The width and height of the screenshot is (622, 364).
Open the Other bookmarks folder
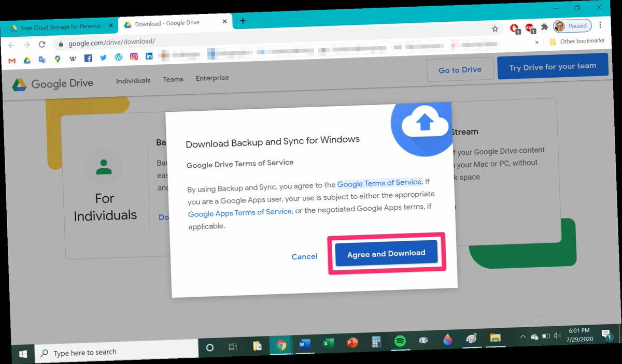coord(576,41)
